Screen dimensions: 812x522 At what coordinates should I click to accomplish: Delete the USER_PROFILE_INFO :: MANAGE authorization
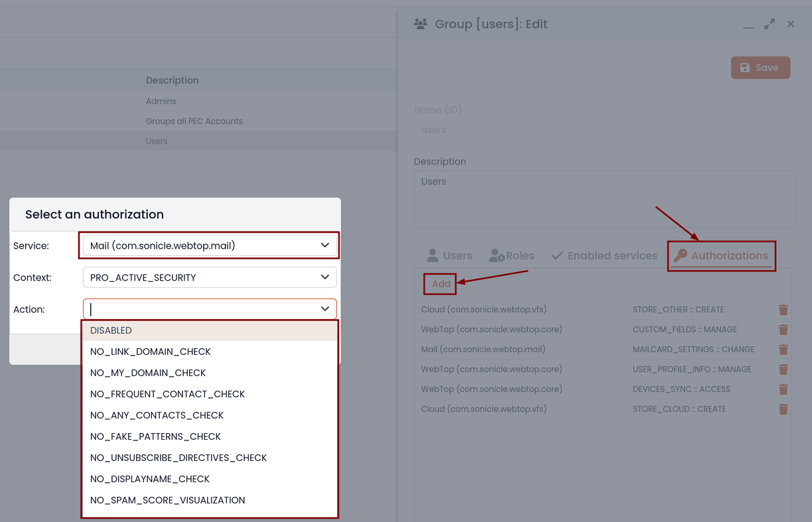783,369
